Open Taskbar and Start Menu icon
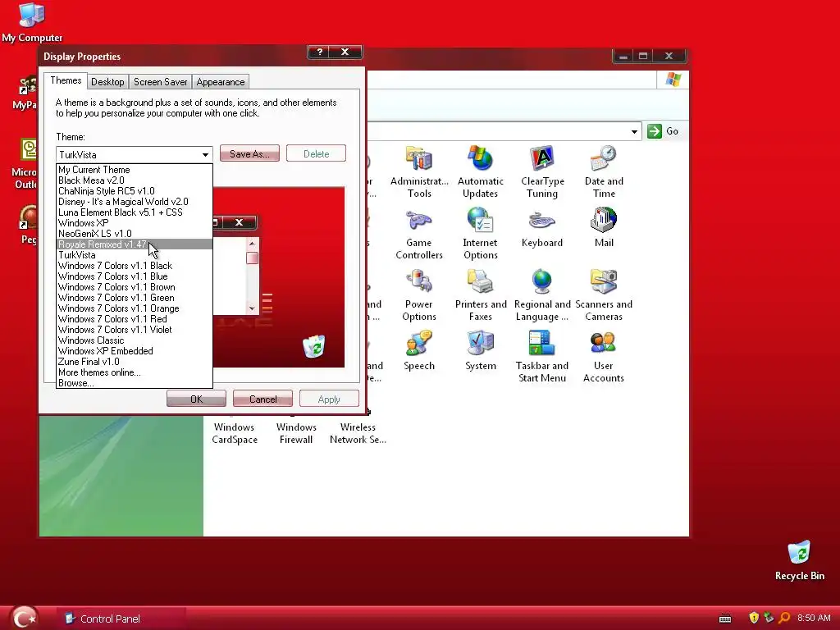Viewport: 840px width, 630px height. coord(542,357)
